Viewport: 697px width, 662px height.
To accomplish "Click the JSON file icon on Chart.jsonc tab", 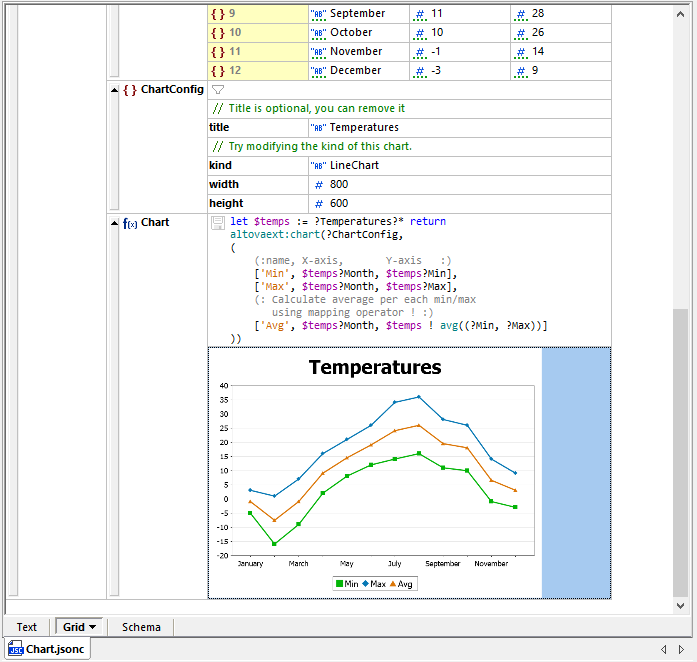I will pyautogui.click(x=15, y=649).
